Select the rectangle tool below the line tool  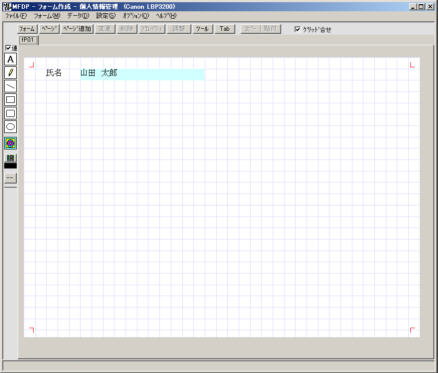(10, 99)
